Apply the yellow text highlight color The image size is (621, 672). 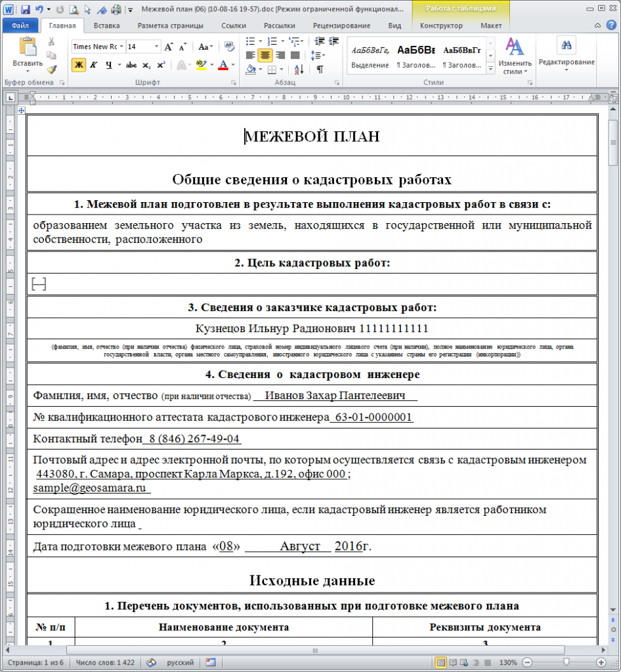pyautogui.click(x=201, y=65)
